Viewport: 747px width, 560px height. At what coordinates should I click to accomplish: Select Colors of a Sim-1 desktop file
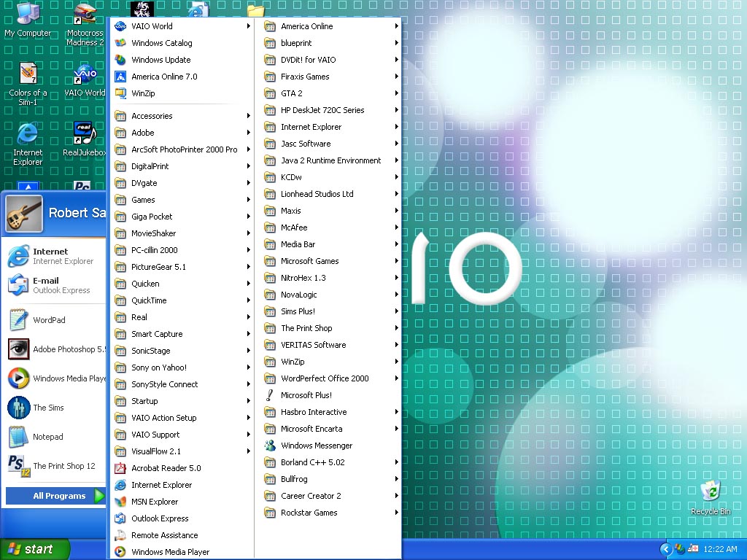pos(28,84)
